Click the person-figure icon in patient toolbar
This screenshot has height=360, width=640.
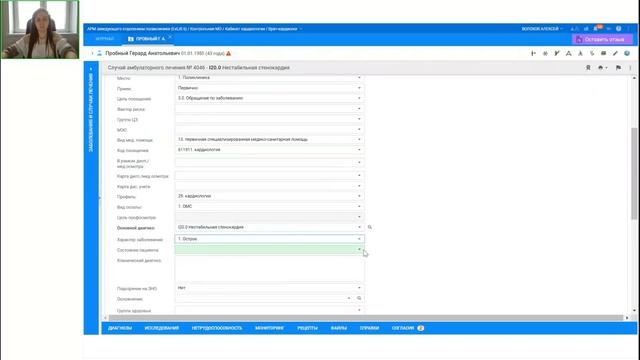point(580,53)
